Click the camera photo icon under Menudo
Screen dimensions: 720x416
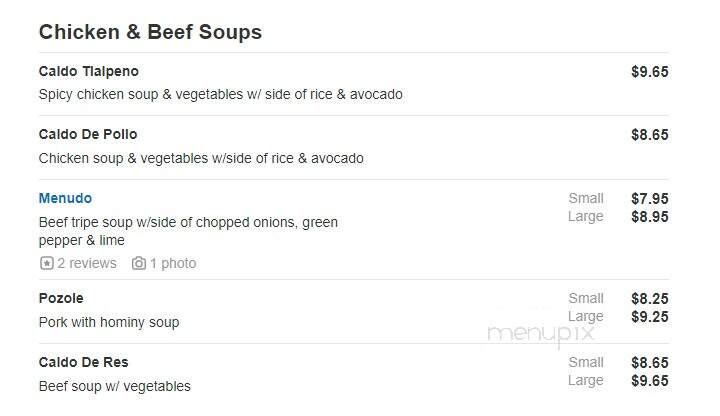[139, 263]
